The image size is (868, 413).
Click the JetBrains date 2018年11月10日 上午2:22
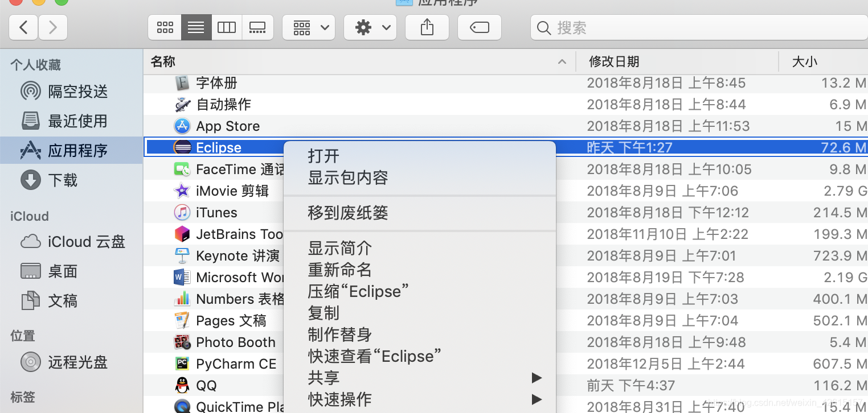[668, 234]
